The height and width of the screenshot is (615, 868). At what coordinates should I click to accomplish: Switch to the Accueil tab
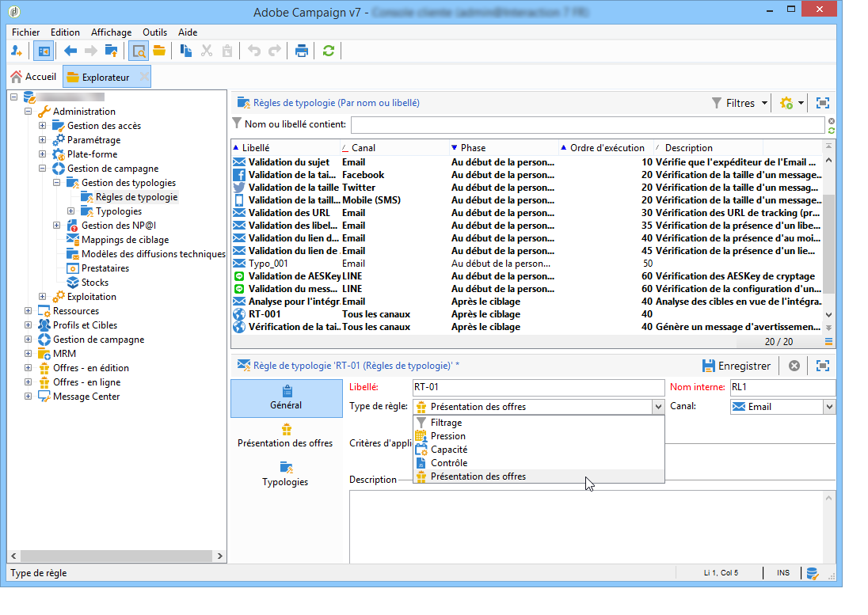coord(34,77)
